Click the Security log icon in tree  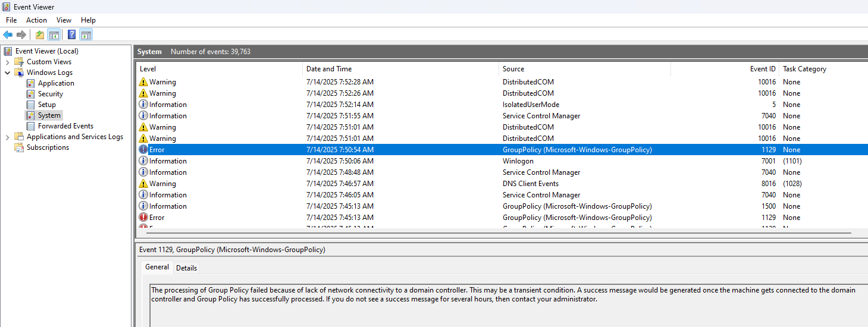(x=30, y=94)
